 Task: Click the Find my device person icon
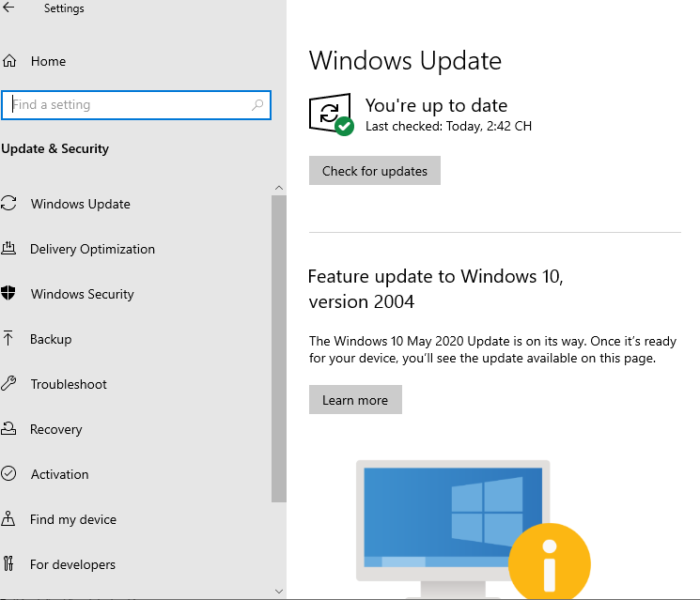coord(8,518)
